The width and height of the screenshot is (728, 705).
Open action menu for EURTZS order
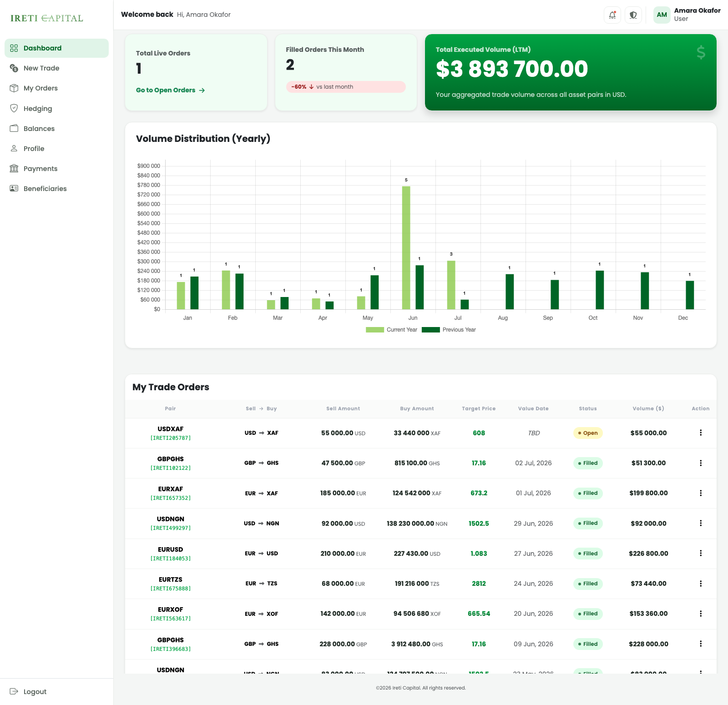pos(701,584)
